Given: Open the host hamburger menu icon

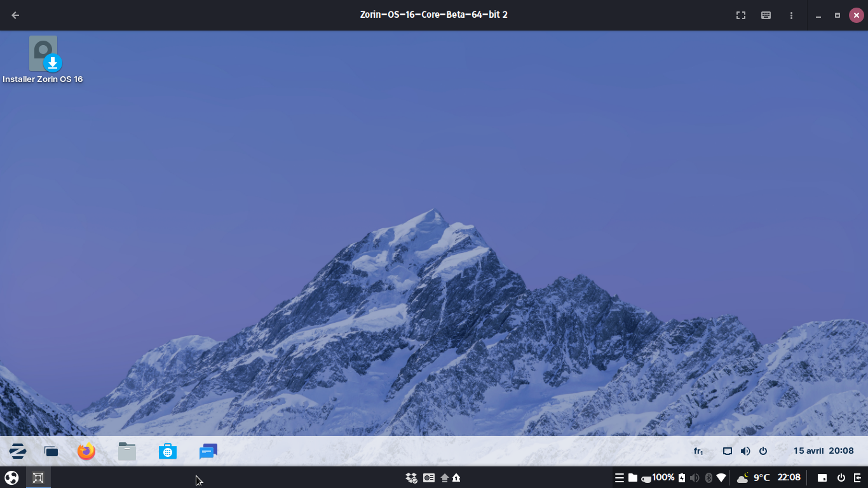Looking at the screenshot, I should click(x=619, y=478).
